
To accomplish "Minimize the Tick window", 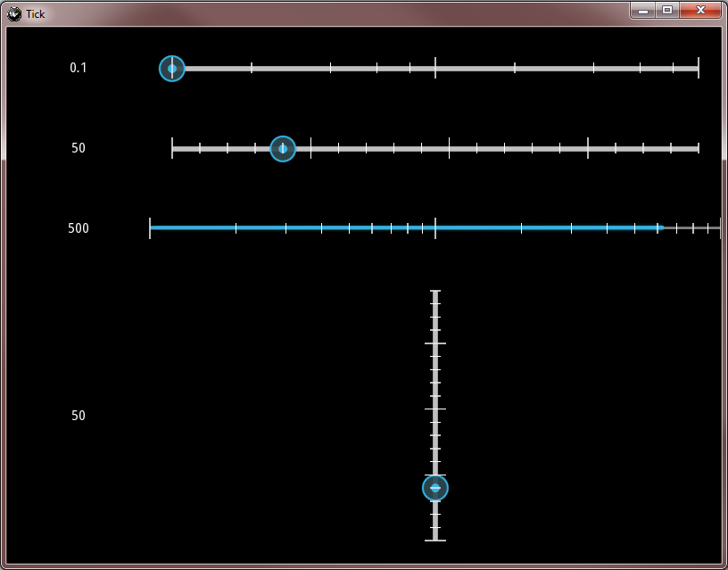I will 643,10.
